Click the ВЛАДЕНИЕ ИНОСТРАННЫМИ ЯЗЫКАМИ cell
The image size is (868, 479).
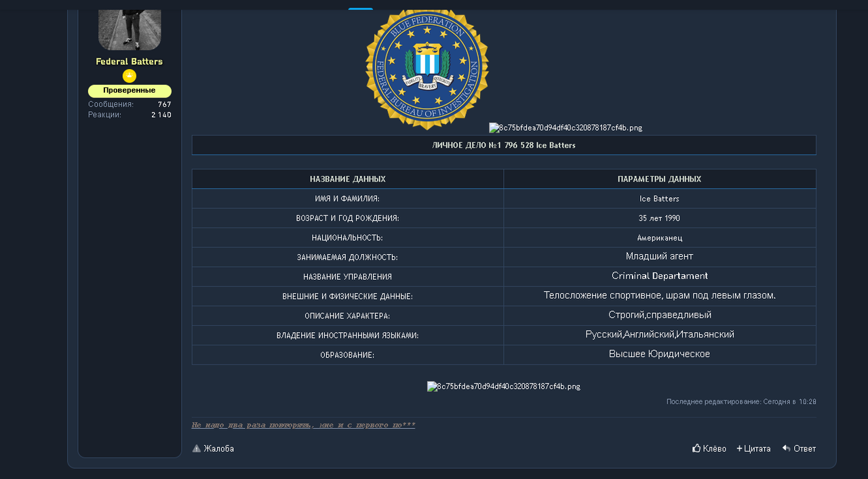(348, 336)
